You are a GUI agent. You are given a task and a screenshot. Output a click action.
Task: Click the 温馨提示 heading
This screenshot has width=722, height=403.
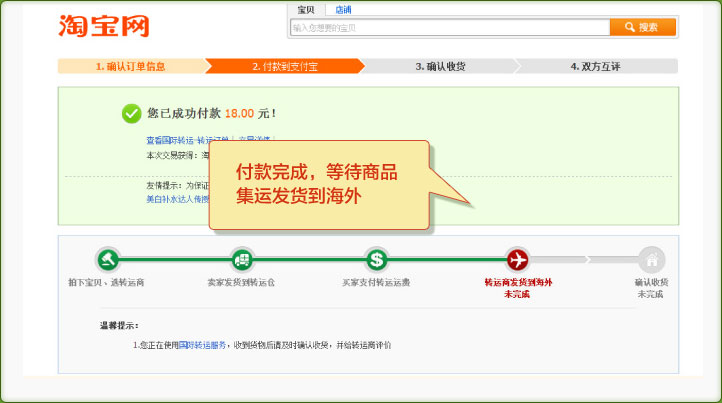[x=119, y=325]
